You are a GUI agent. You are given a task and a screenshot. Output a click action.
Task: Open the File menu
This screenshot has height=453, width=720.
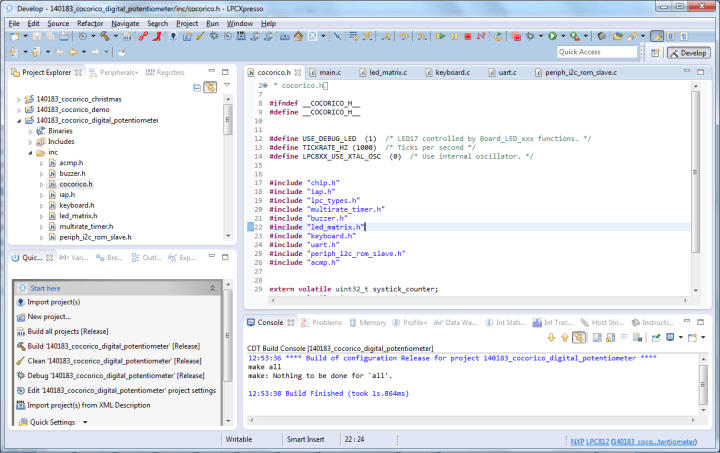pos(14,23)
